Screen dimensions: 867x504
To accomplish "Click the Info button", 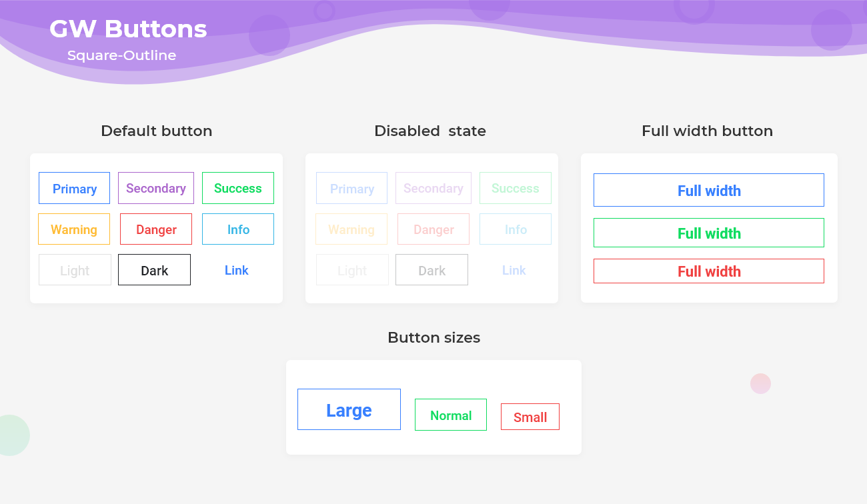I will pyautogui.click(x=237, y=229).
